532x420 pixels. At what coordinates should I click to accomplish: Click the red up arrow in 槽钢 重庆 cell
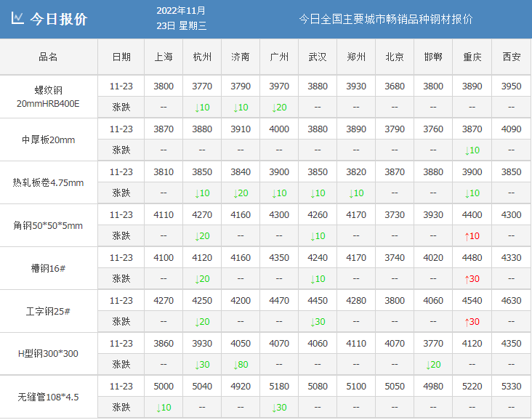pyautogui.click(x=467, y=279)
